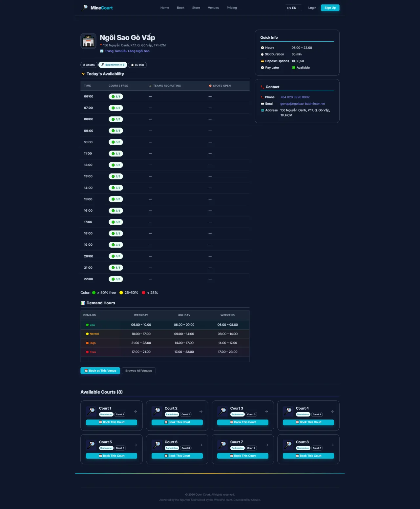
Task: Click the Peak demand row label
Action: pos(91,352)
